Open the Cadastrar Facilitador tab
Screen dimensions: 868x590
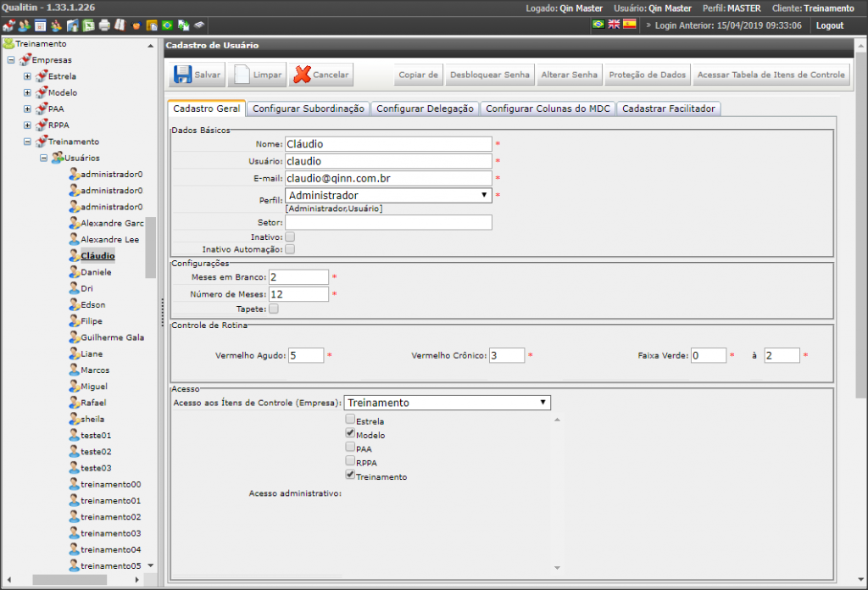(x=669, y=109)
